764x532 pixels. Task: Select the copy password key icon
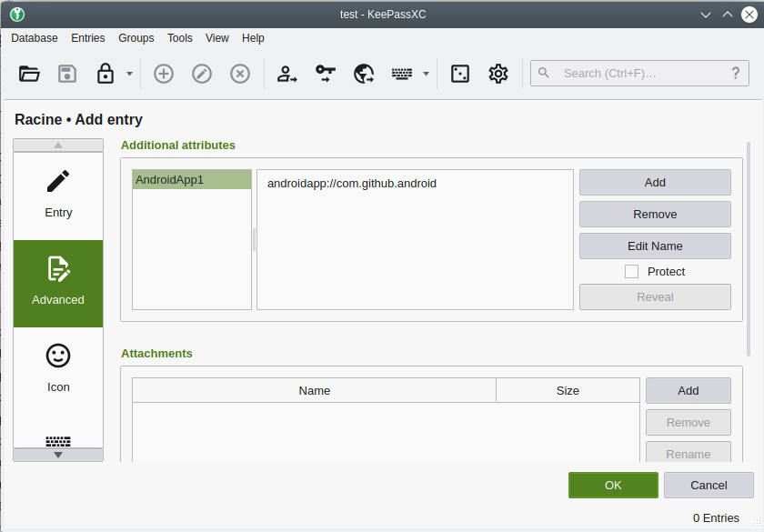(x=325, y=74)
